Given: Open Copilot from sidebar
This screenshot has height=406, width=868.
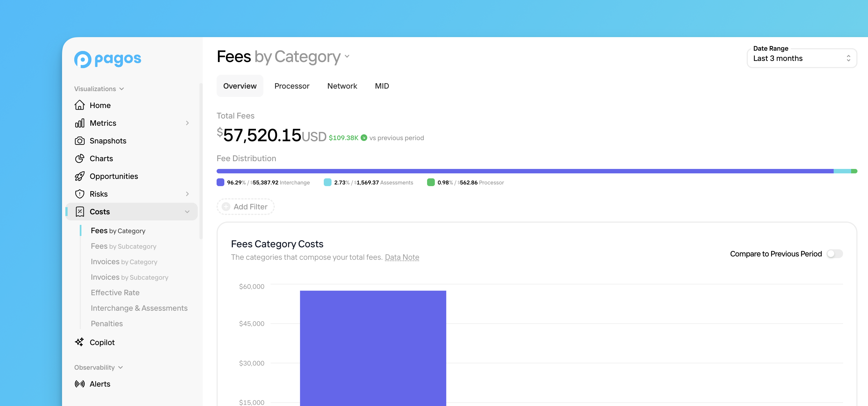Looking at the screenshot, I should [102, 342].
